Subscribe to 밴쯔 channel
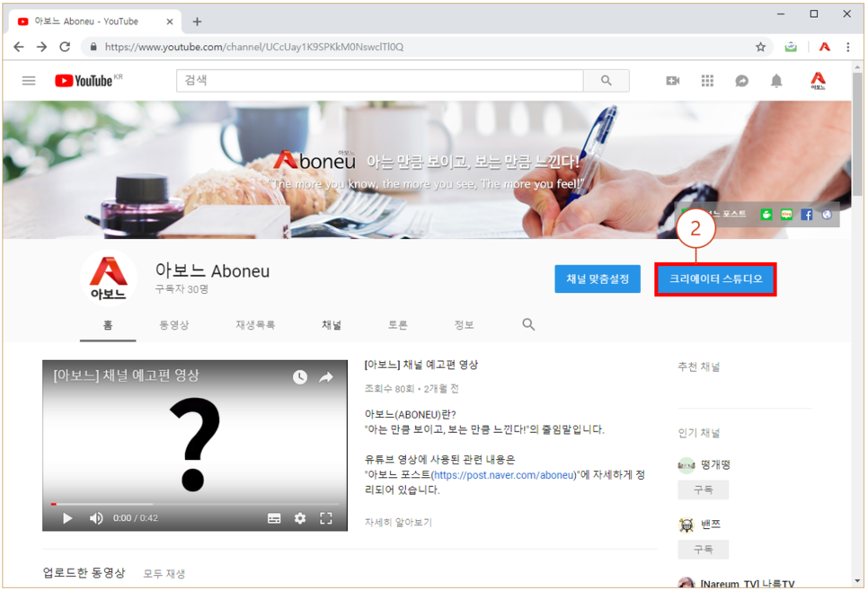This screenshot has width=868, height=591. 703,550
